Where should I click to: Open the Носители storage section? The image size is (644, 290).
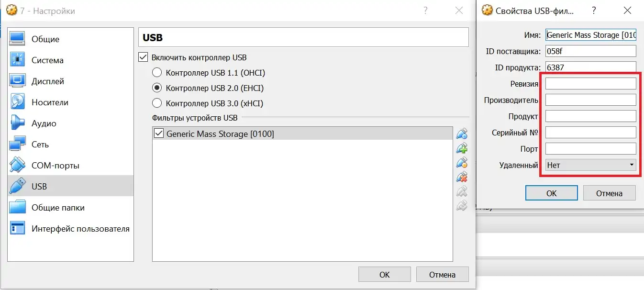(x=50, y=102)
